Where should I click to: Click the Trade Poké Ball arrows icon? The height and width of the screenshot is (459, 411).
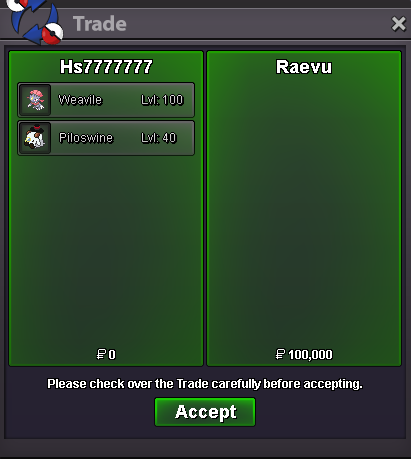35,22
